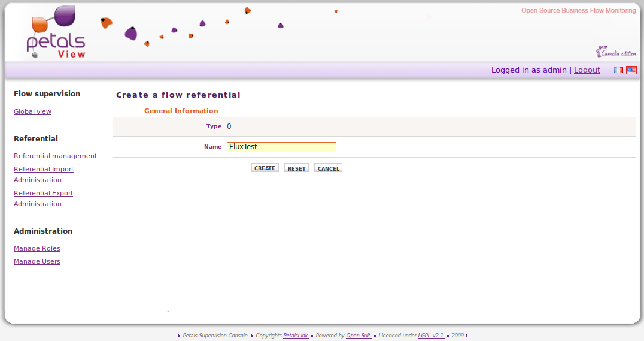Open the Global view page

[32, 111]
